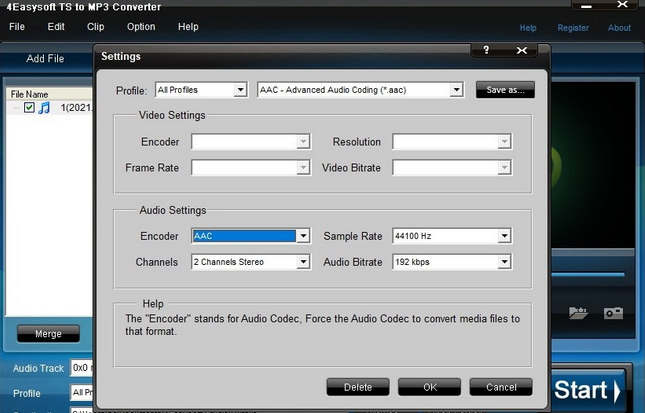Expand the Audio Bitrate 192 kbps dropdown
Viewport: 645px width, 413px height.
pos(452,262)
